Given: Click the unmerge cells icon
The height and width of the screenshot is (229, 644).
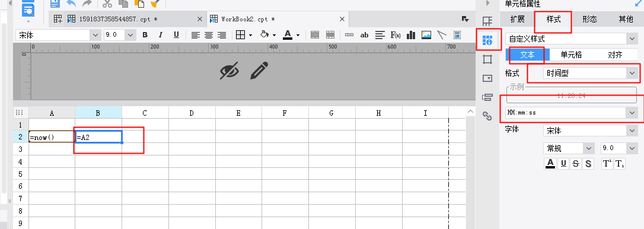Looking at the screenshot, I should pos(330,35).
